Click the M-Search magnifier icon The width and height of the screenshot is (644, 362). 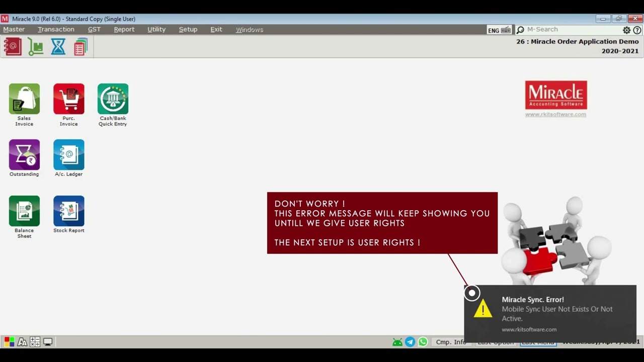click(520, 30)
